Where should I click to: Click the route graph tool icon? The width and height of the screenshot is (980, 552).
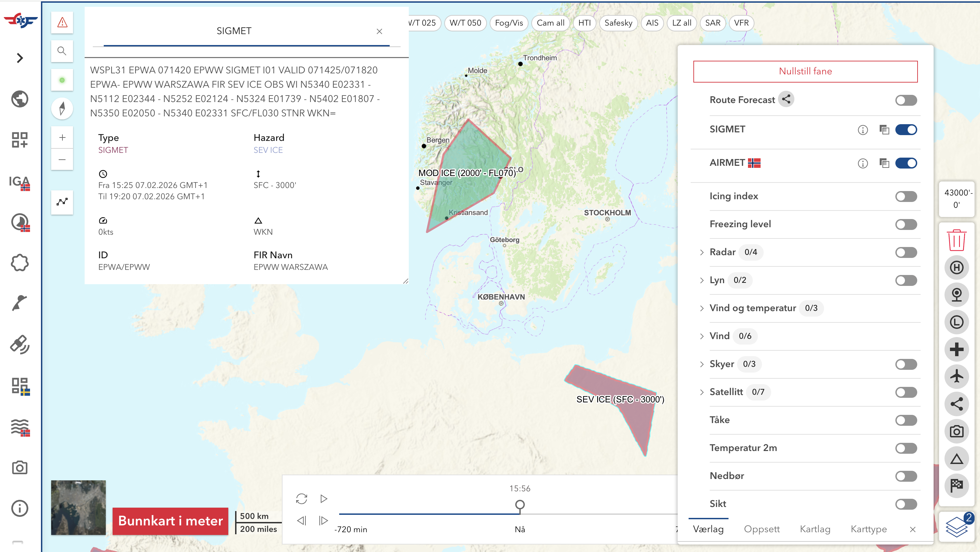point(62,202)
